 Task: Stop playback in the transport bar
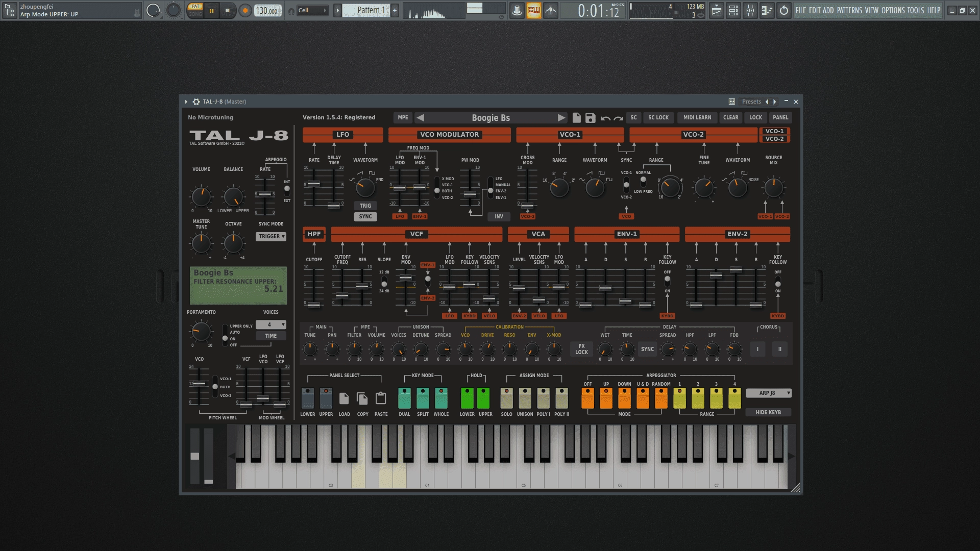point(228,10)
